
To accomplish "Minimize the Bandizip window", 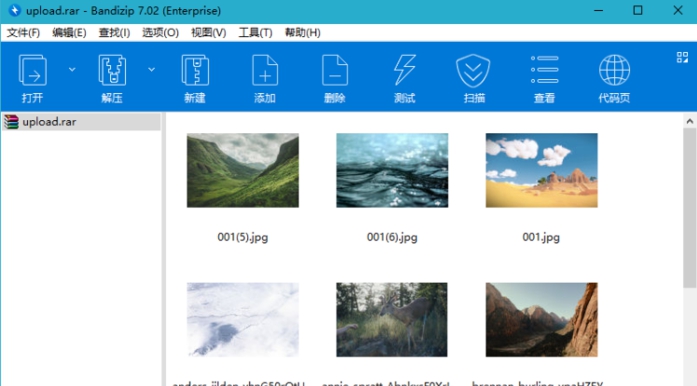I will (x=598, y=10).
